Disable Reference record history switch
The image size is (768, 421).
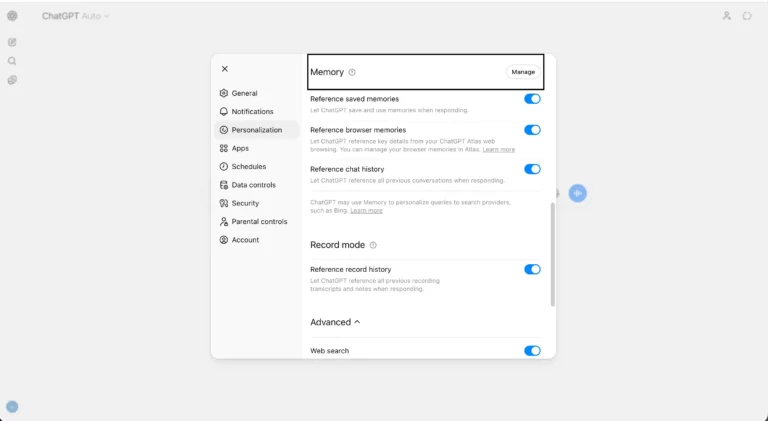pyautogui.click(x=532, y=269)
